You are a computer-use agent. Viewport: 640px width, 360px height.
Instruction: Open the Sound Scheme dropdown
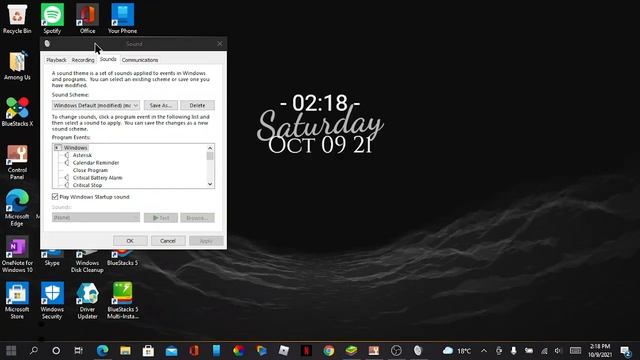point(96,105)
